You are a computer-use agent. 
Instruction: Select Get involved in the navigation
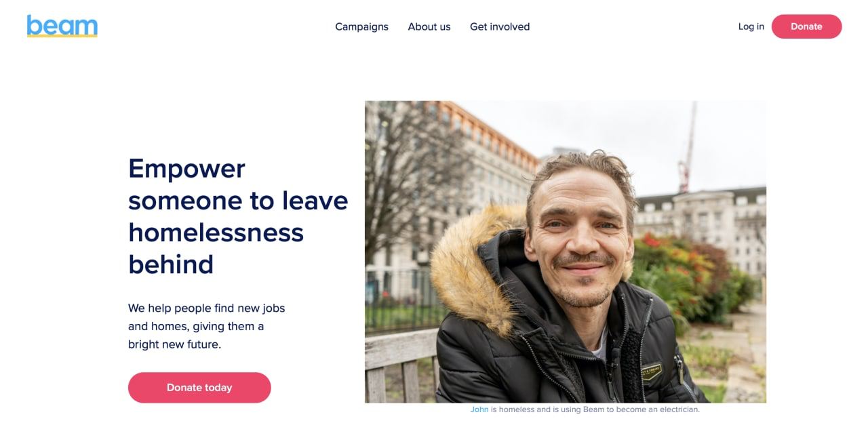[500, 26]
